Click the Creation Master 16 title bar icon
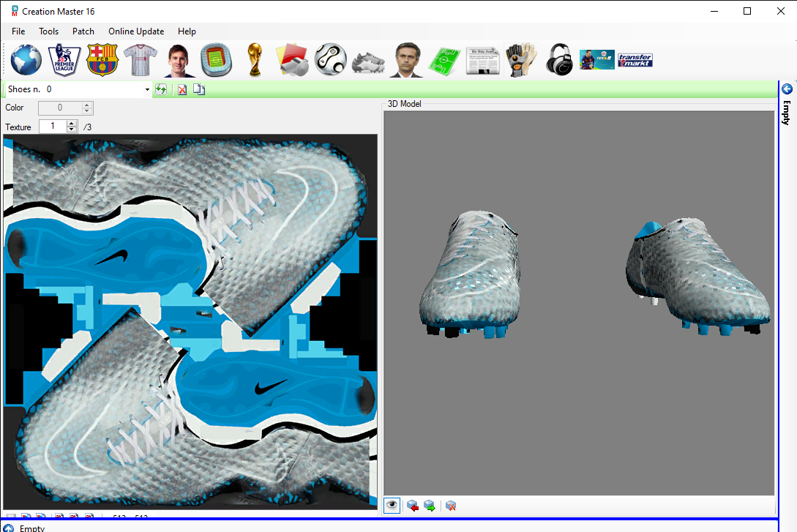Viewport: 797px width, 532px height. click(x=15, y=11)
